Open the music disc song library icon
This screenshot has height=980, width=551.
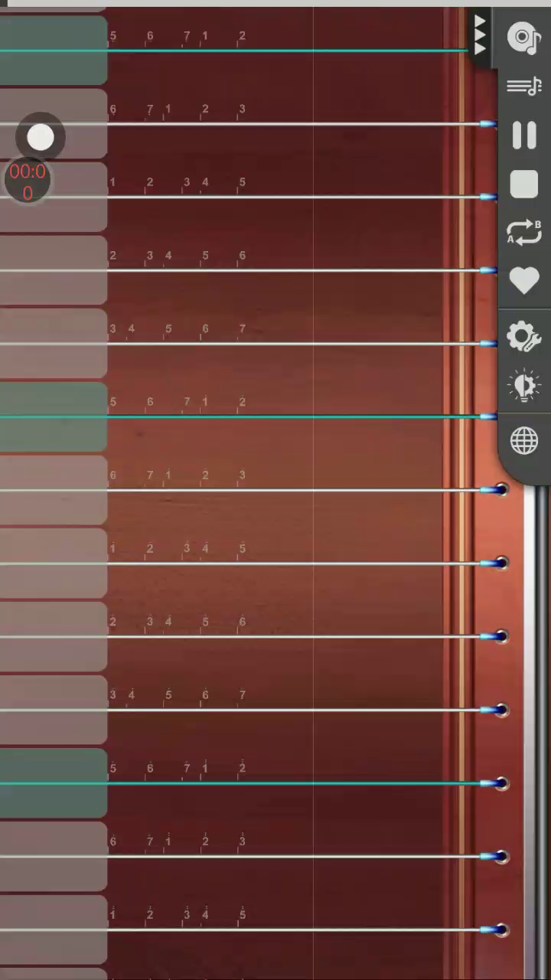(x=524, y=38)
